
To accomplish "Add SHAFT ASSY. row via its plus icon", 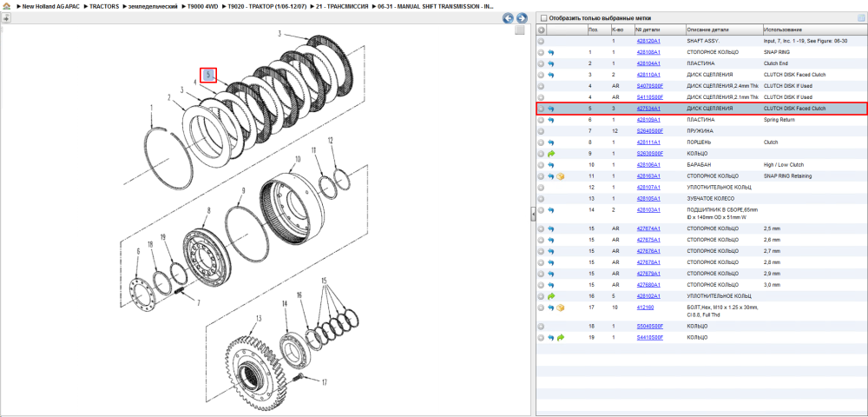I will [x=542, y=41].
